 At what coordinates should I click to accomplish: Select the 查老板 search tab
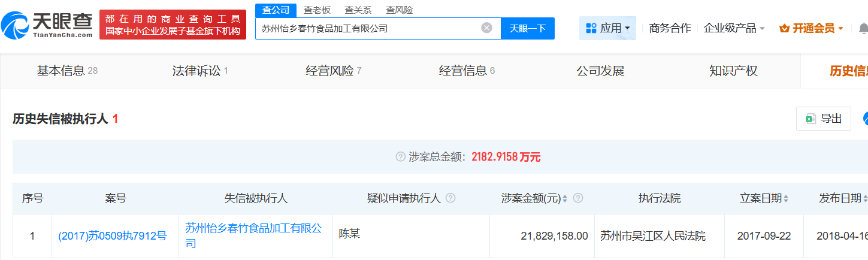pos(317,10)
